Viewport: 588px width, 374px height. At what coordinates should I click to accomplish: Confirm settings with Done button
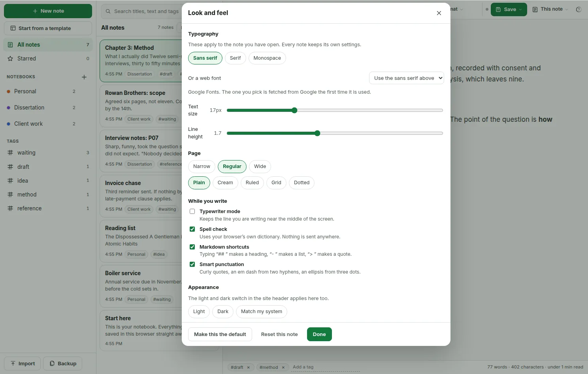[x=319, y=334]
